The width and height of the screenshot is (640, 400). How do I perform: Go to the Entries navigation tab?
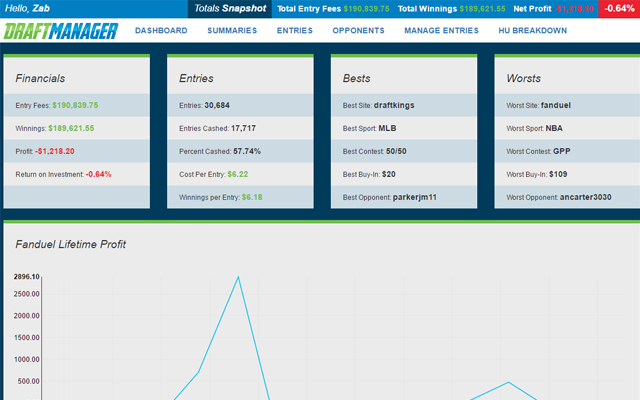click(x=295, y=31)
